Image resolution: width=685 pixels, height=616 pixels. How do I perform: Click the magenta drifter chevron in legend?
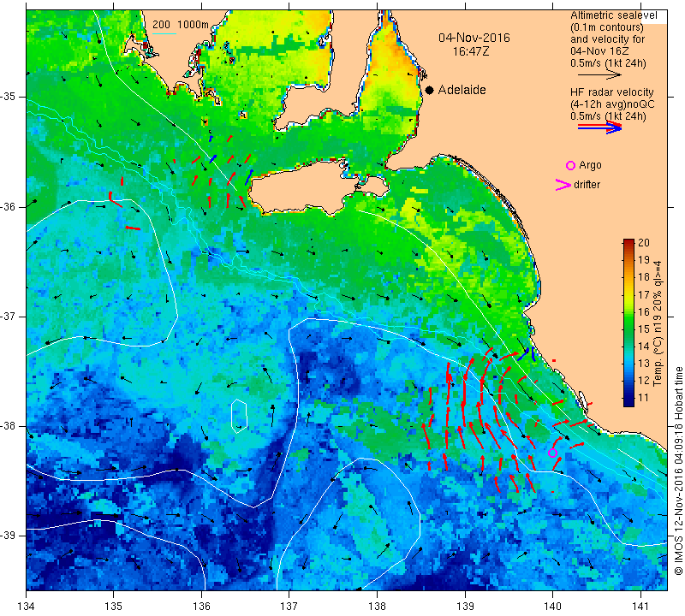[x=563, y=185]
